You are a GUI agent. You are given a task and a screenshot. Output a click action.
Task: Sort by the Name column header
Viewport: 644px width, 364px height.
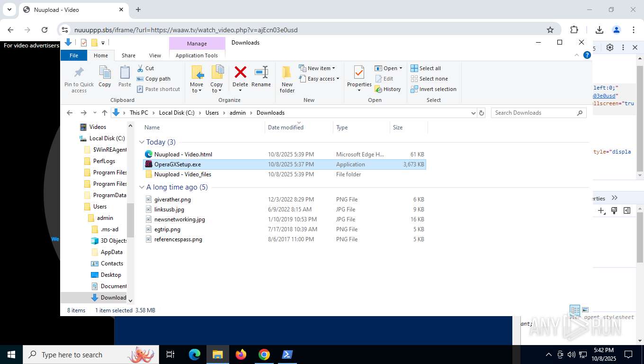[x=204, y=127]
